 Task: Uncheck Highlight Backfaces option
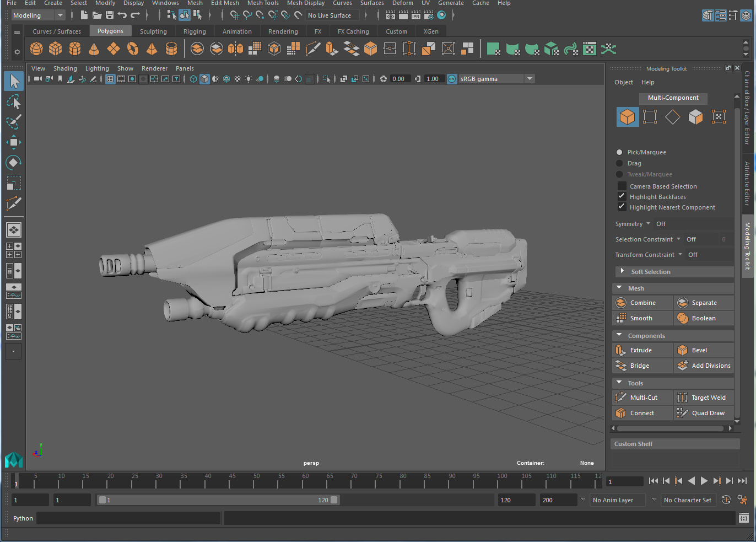point(622,197)
